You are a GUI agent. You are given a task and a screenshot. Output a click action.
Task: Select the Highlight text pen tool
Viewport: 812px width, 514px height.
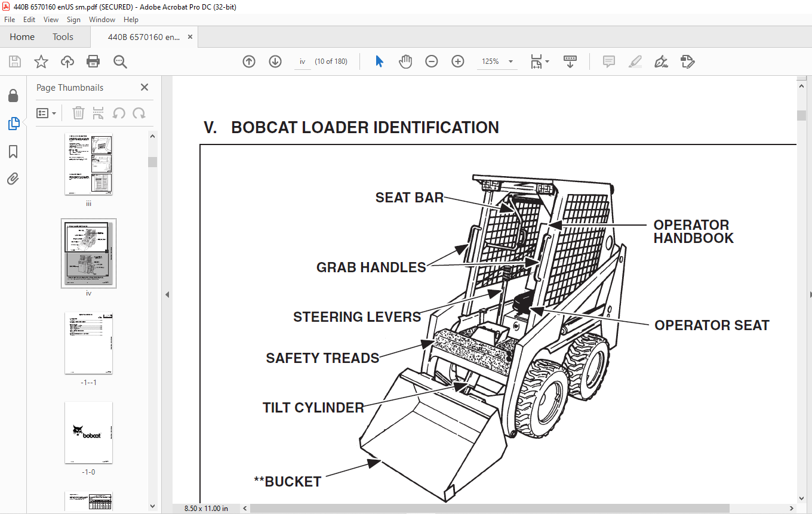tap(635, 61)
